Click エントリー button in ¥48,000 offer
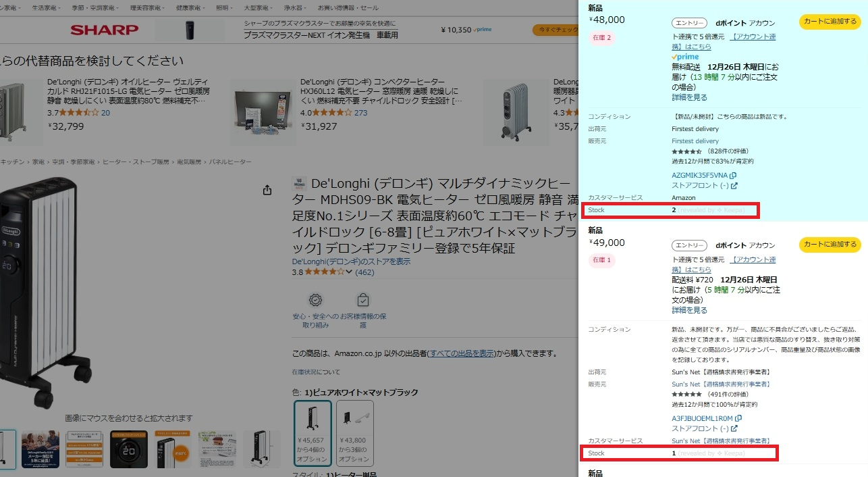Screen dimensions: 868x477 point(689,23)
